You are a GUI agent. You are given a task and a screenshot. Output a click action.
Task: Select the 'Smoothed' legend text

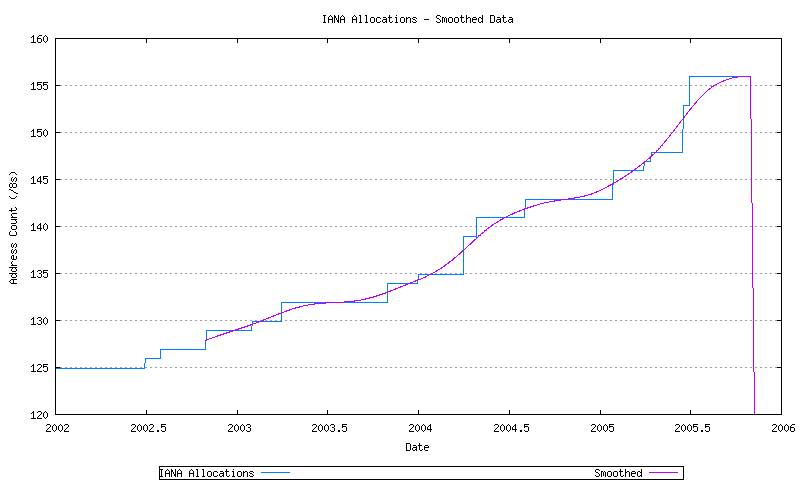(618, 473)
